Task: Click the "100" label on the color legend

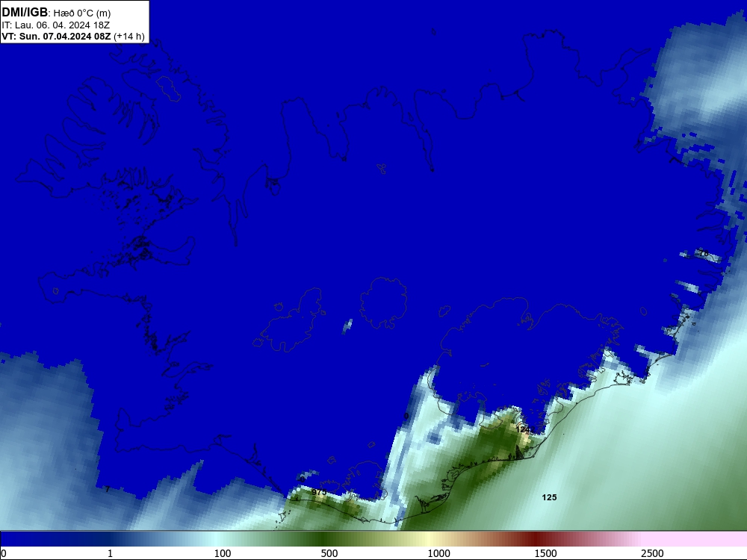Action: pos(223,553)
